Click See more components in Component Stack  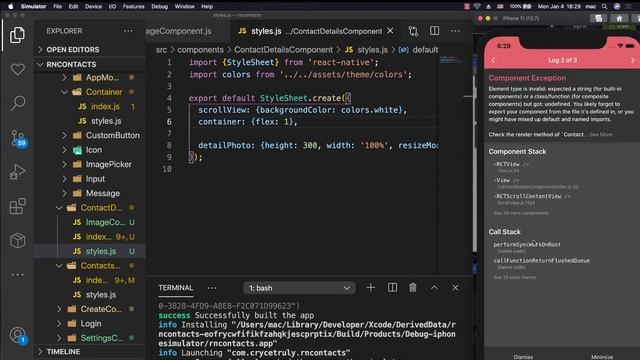click(x=521, y=213)
